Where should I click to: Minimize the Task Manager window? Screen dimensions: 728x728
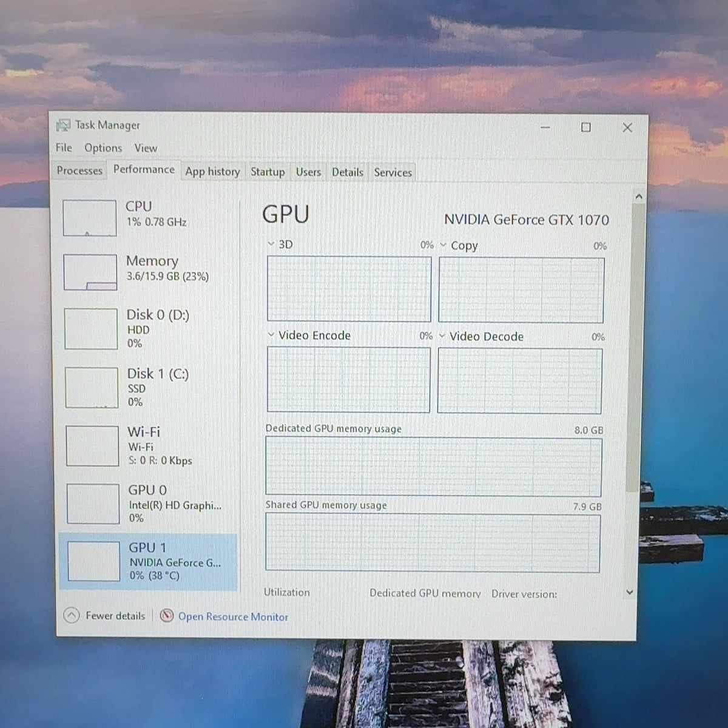coord(545,127)
